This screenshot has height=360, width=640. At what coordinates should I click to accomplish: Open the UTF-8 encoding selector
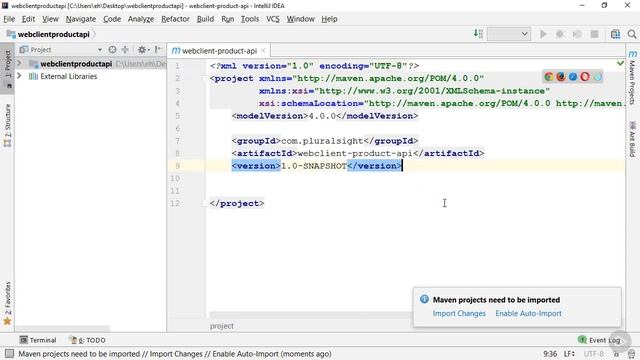point(594,354)
